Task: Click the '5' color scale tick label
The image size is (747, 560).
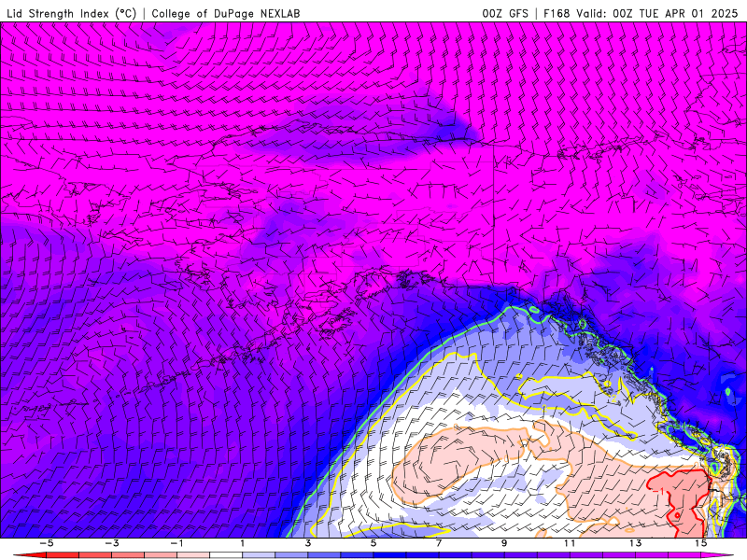Action: coord(373,543)
